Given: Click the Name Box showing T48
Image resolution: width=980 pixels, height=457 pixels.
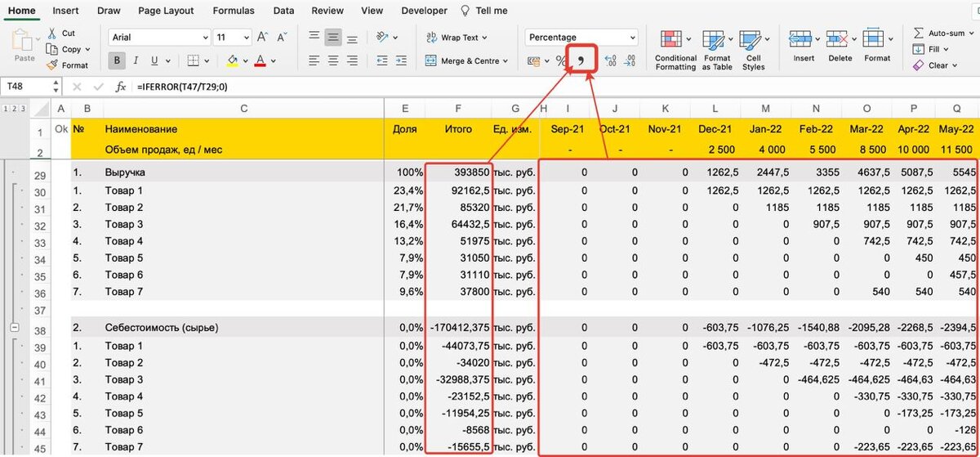Looking at the screenshot, I should (x=26, y=86).
